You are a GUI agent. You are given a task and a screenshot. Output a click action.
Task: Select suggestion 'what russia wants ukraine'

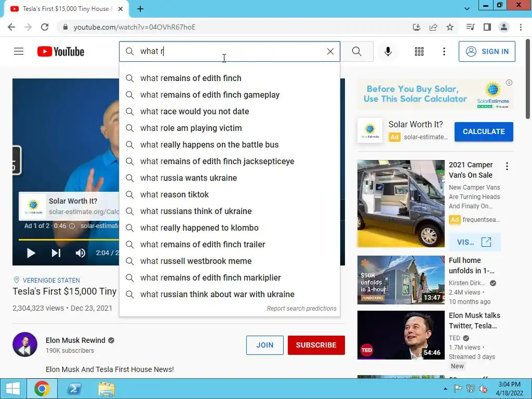(x=229, y=178)
